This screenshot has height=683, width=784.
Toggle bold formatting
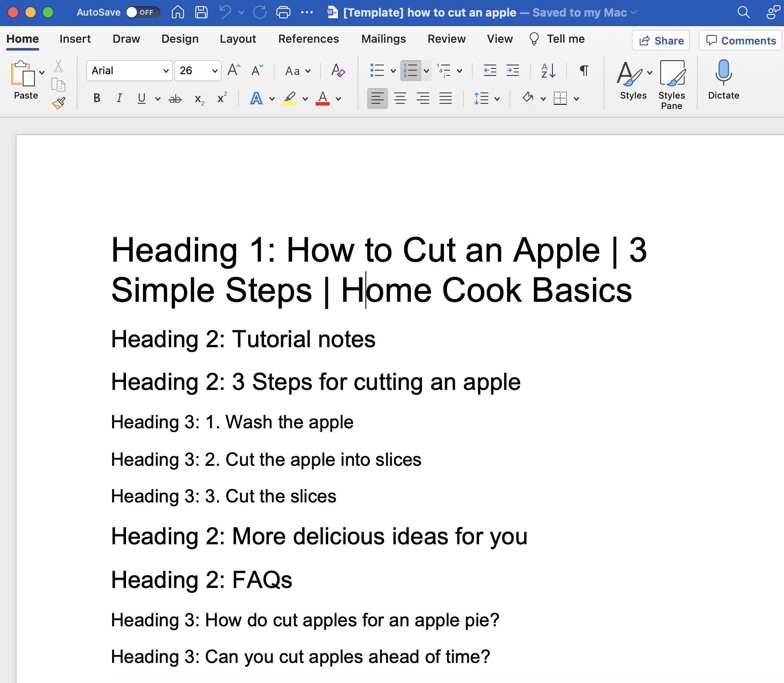[x=96, y=98]
